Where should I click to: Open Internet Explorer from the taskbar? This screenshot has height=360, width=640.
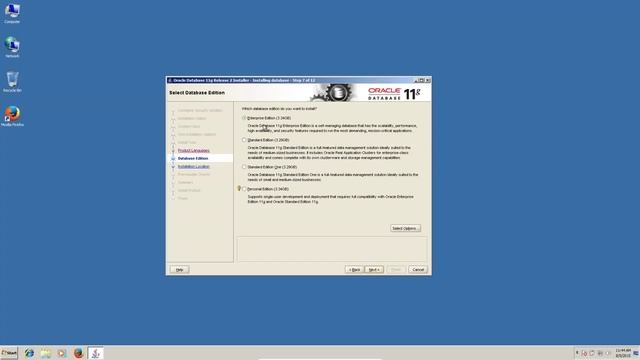[x=29, y=353]
